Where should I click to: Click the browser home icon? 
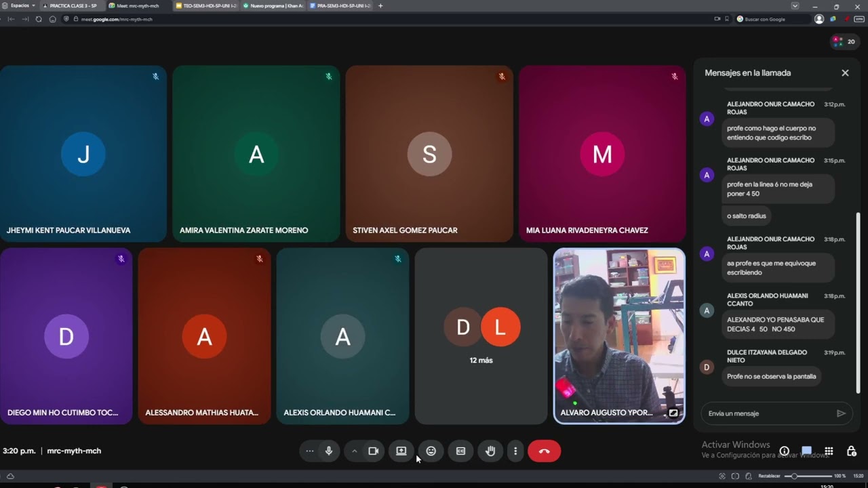pos(52,19)
